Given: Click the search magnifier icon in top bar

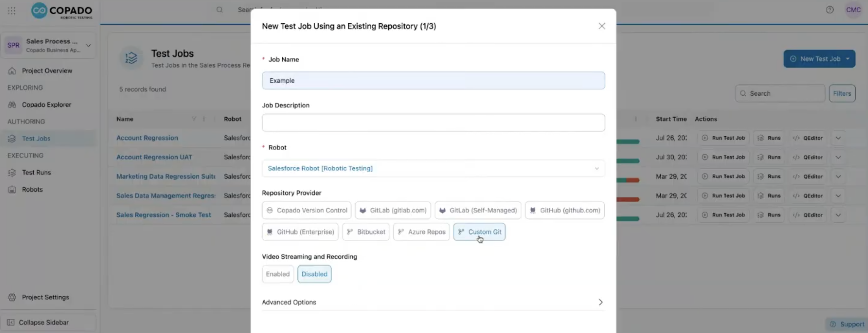Looking at the screenshot, I should tap(220, 10).
